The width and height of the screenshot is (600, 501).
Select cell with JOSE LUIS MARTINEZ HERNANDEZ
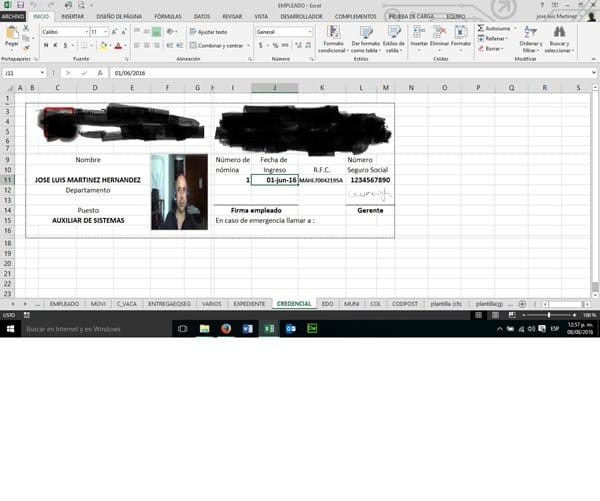click(88, 180)
